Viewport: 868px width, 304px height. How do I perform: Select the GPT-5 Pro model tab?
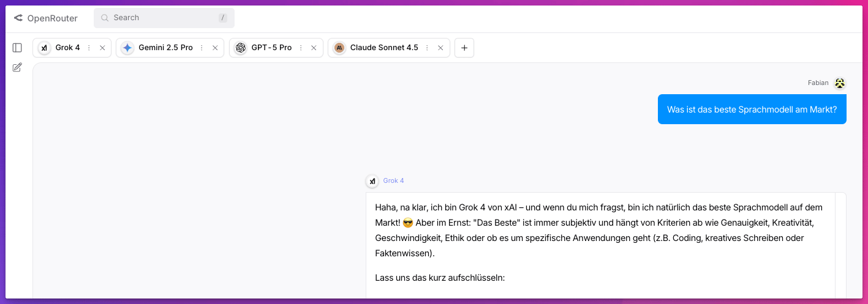276,48
